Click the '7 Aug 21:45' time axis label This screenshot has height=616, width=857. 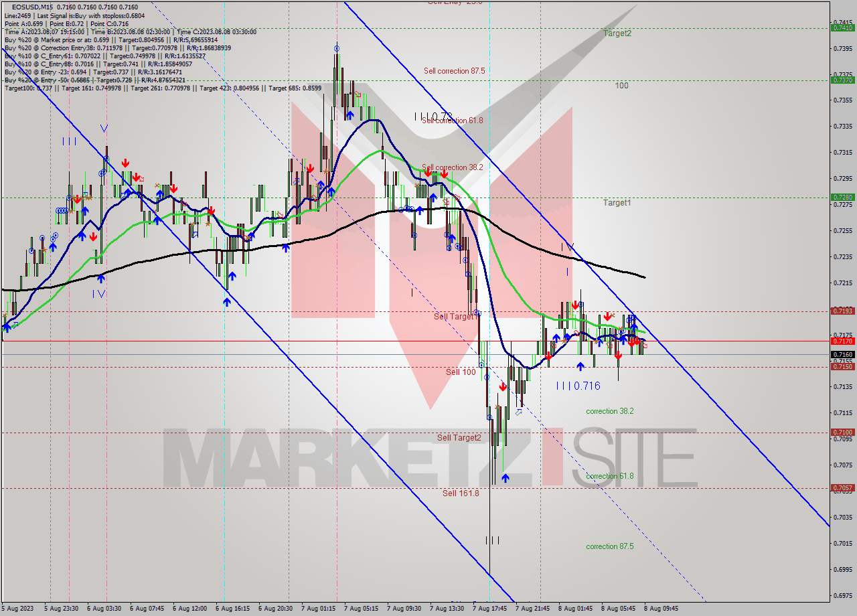tap(532, 609)
